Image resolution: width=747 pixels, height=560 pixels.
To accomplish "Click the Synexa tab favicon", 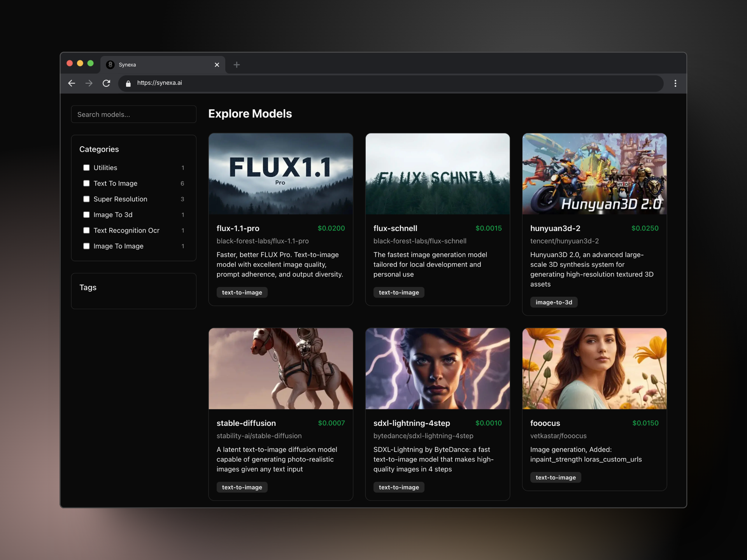I will click(x=110, y=65).
